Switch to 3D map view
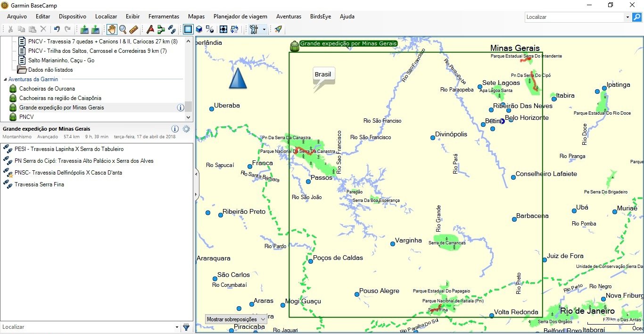Viewport: 644px width, 334px height. pos(199,29)
